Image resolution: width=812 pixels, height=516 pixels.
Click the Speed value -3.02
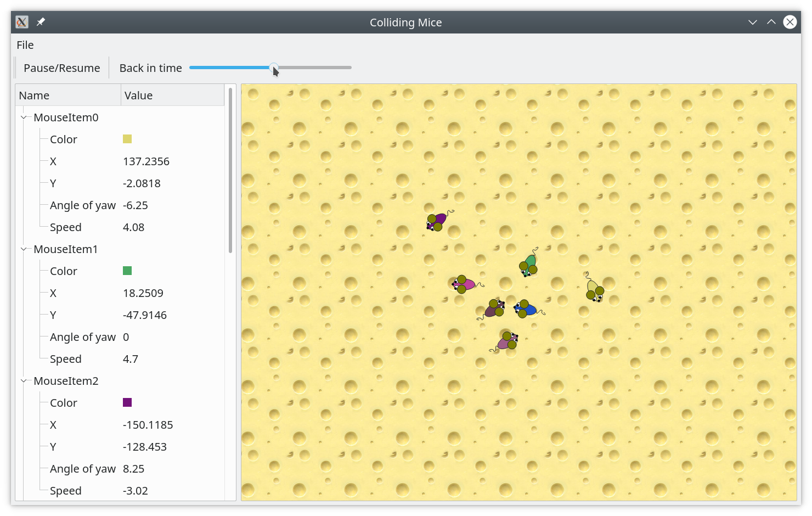coord(136,491)
